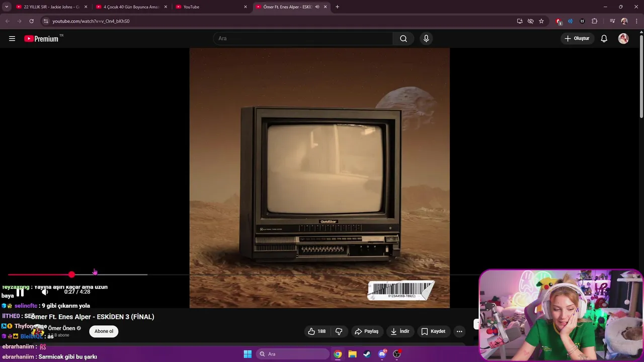The width and height of the screenshot is (644, 362).
Task: Open Steam from the taskbar
Action: tap(367, 354)
